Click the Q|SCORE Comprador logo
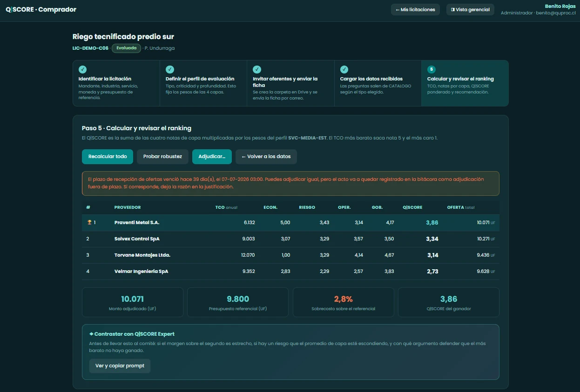This screenshot has height=392, width=580. 41,9
